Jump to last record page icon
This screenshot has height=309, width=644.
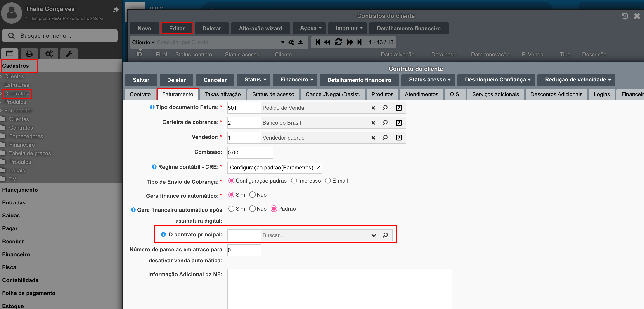click(x=359, y=42)
